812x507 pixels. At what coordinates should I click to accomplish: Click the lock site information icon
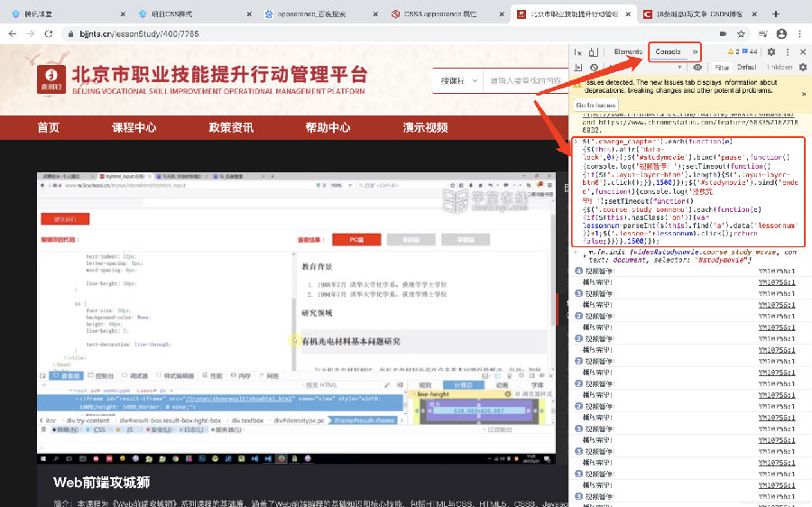click(71, 34)
